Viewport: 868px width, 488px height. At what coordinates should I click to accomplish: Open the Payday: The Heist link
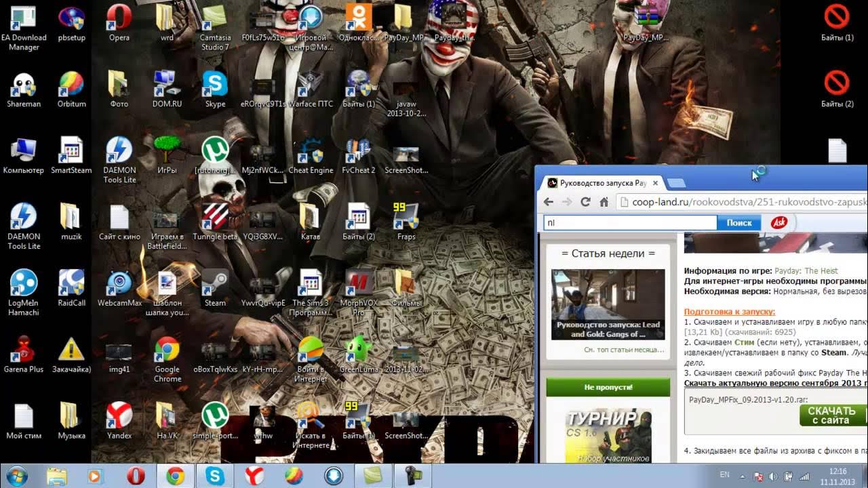click(x=806, y=270)
